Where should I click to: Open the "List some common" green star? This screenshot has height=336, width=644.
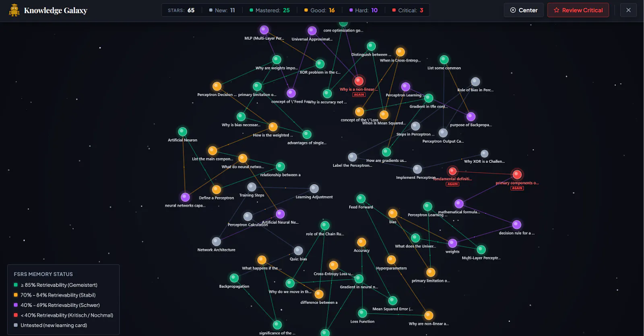[444, 59]
